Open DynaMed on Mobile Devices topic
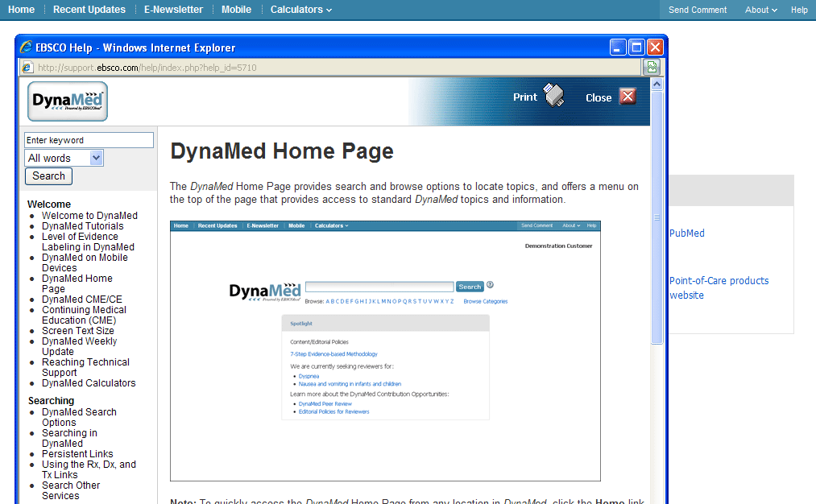The height and width of the screenshot is (504, 816). [85, 262]
